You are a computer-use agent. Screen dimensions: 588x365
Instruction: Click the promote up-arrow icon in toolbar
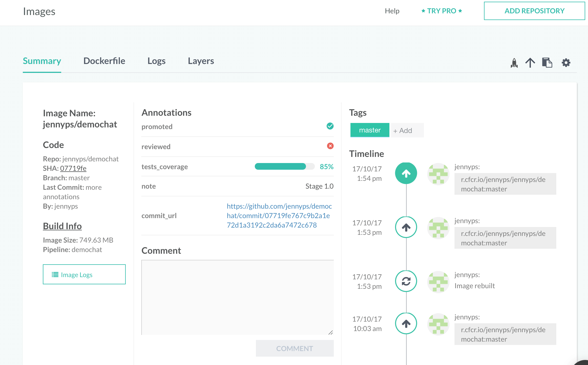tap(530, 63)
